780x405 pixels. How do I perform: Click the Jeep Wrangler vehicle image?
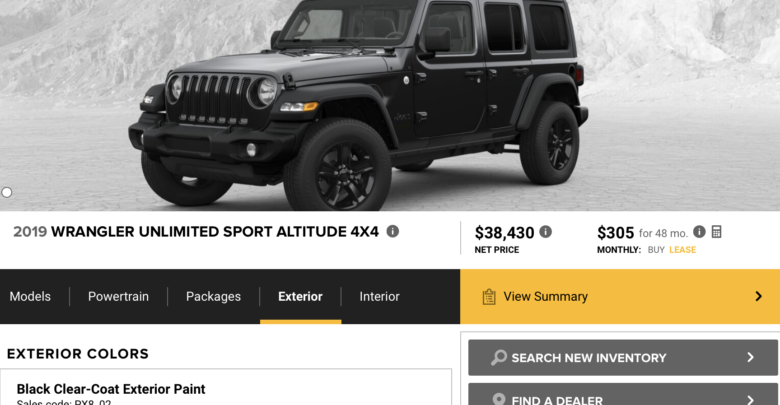(358, 104)
